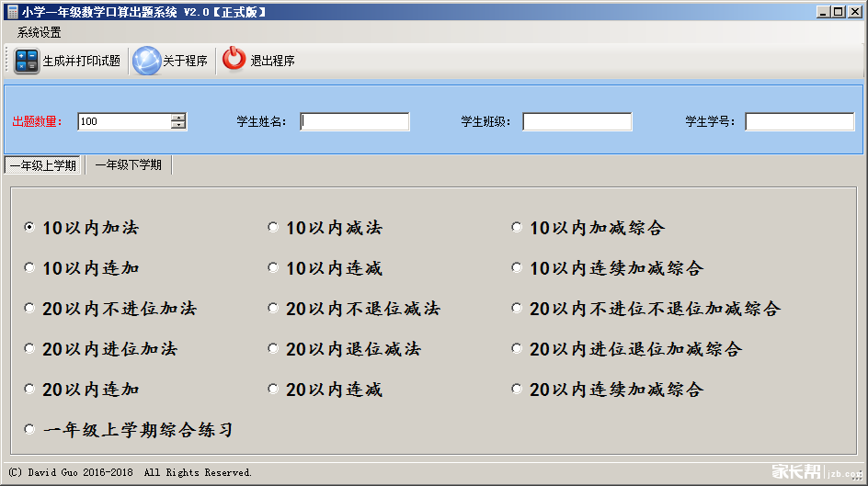Image resolution: width=868 pixels, height=486 pixels.
Task: Select the 10以内加减综合 radio button
Action: tap(517, 227)
